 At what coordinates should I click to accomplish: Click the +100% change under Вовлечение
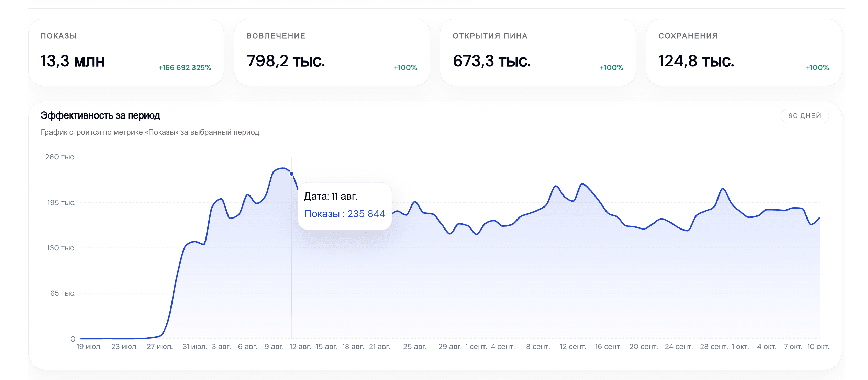405,68
